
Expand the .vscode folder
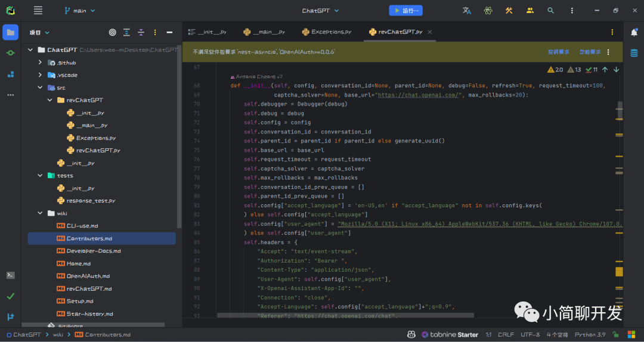coord(40,74)
